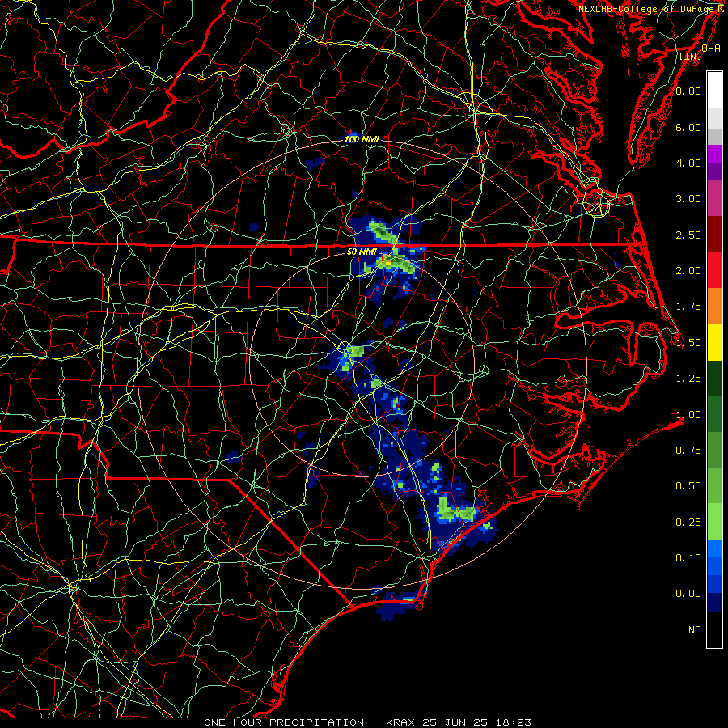
Task: Select the 2.50 legend value
Action: click(x=688, y=235)
